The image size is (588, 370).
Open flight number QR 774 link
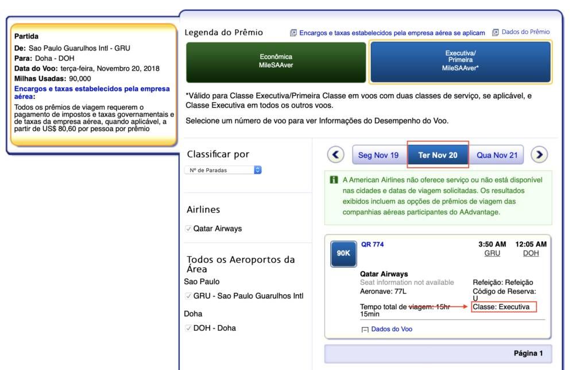coord(372,244)
